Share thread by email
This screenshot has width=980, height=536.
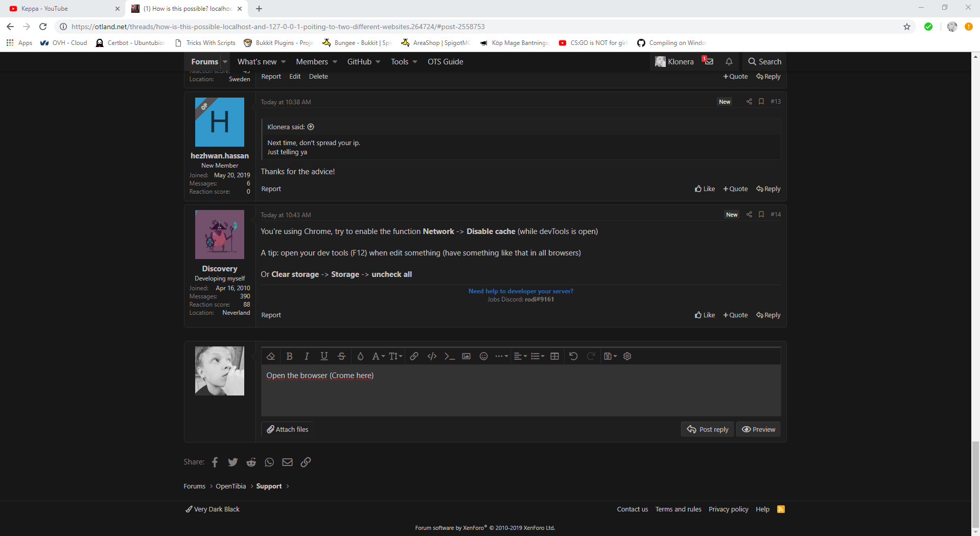[x=288, y=462]
